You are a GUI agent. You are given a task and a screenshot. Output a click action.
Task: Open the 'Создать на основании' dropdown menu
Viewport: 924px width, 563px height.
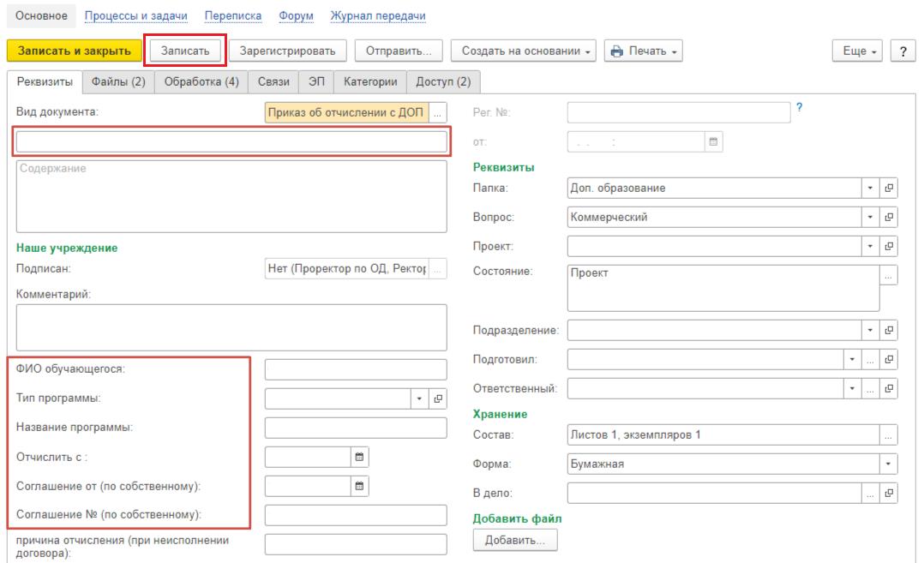[523, 51]
